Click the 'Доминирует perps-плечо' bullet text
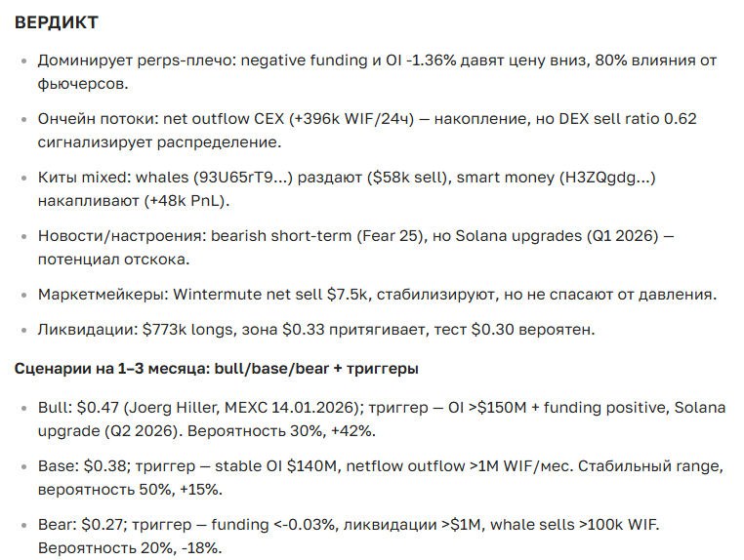The image size is (744, 560). (x=136, y=60)
